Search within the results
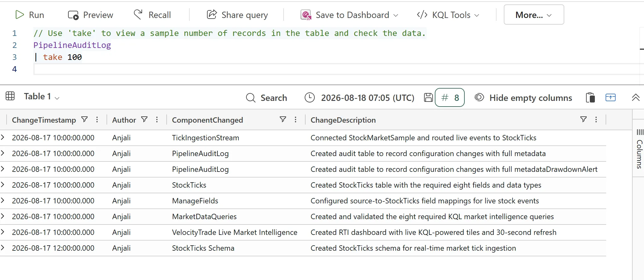Viewport: 644px width, 280px height. [x=267, y=98]
